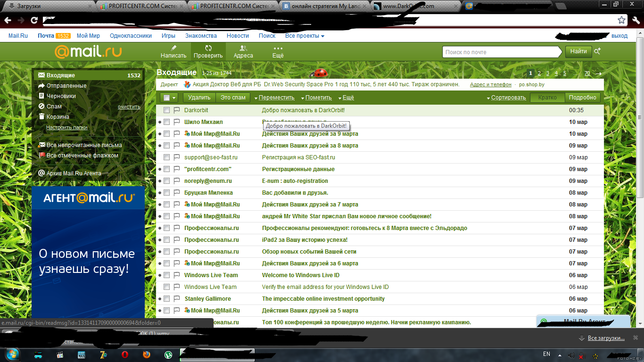
Task: Open the Отправленные folder
Action: point(66,86)
